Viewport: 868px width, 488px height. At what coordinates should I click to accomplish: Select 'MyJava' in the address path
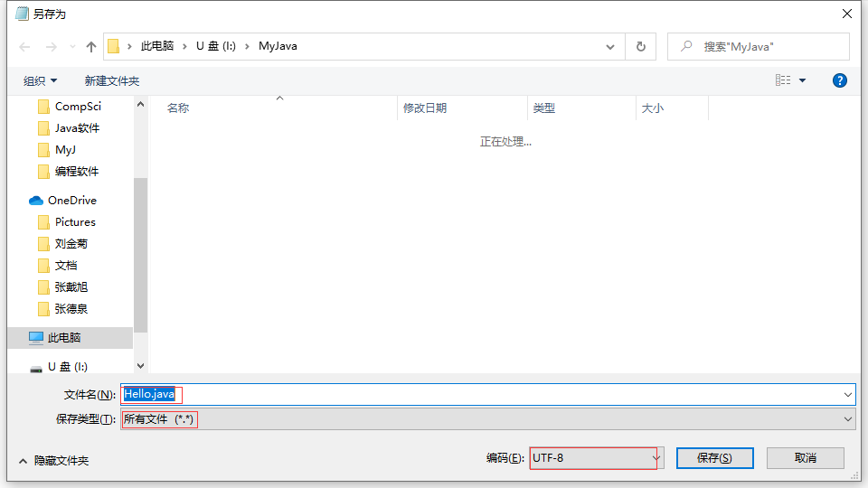pos(278,46)
